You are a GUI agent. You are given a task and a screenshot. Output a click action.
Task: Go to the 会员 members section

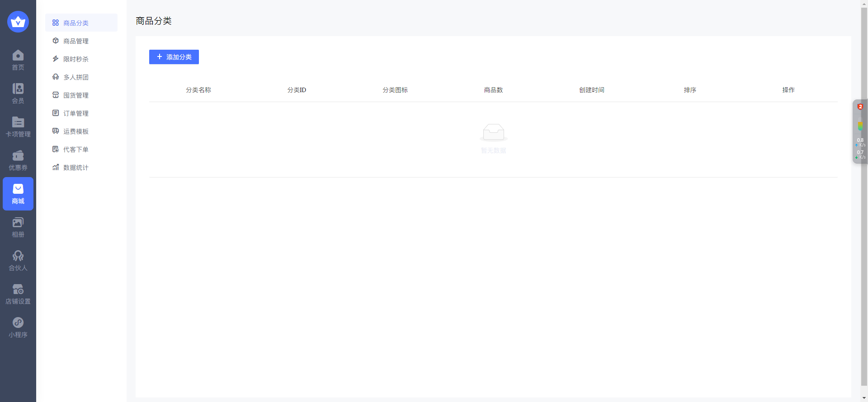[18, 93]
